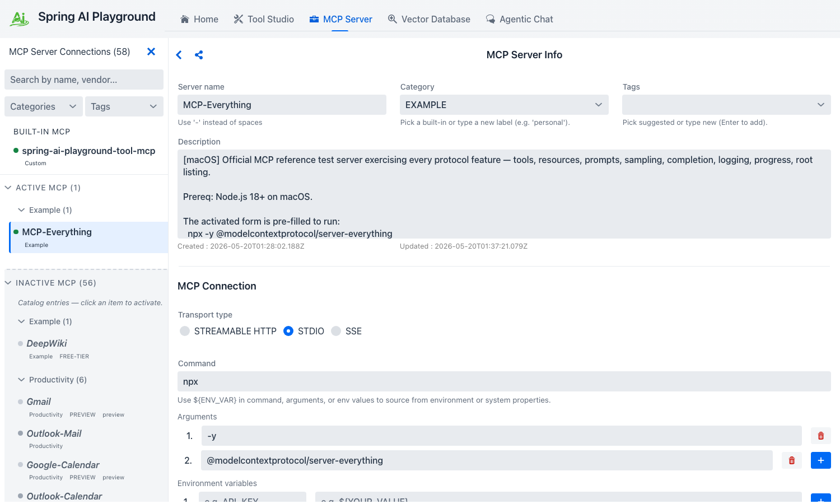Collapse the active Example (1) group
This screenshot has height=504, width=840.
coord(22,210)
